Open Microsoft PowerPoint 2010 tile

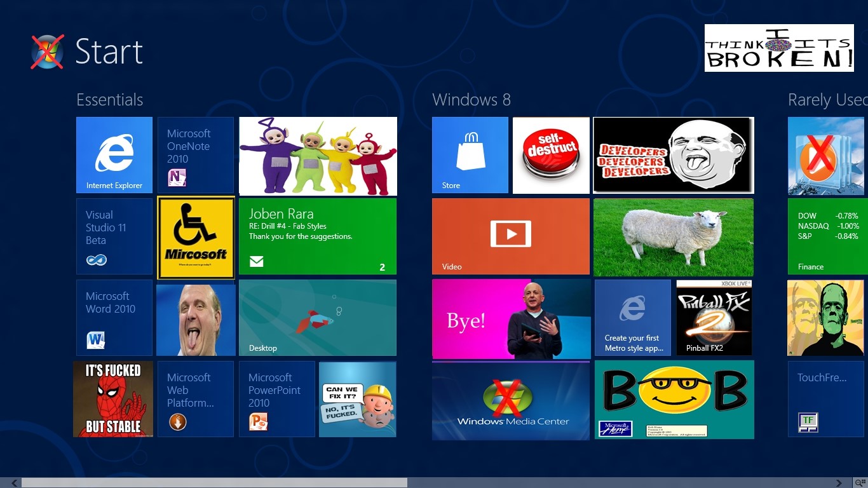tap(277, 399)
